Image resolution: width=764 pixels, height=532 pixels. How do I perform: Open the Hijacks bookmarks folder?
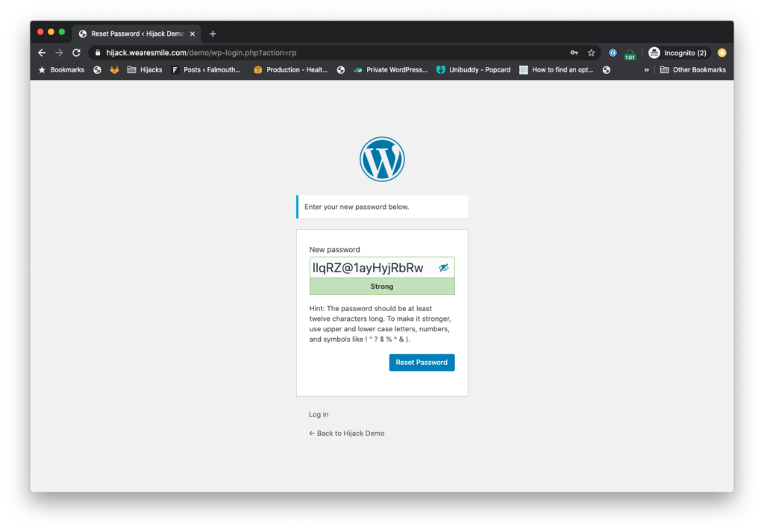[x=145, y=69]
